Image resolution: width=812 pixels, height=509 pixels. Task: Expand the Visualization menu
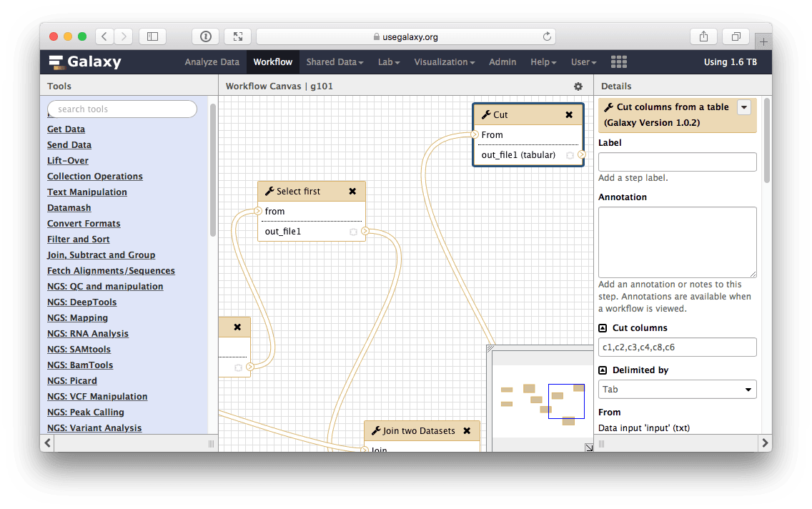tap(444, 62)
